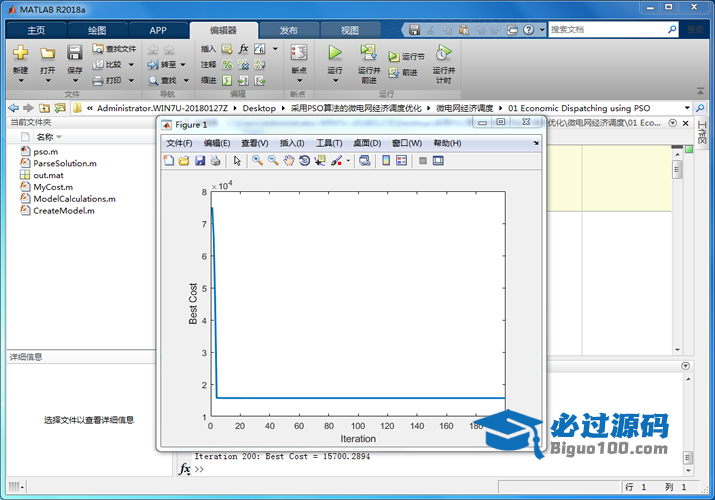
Task: Switch to the APP tab
Action: tap(158, 31)
